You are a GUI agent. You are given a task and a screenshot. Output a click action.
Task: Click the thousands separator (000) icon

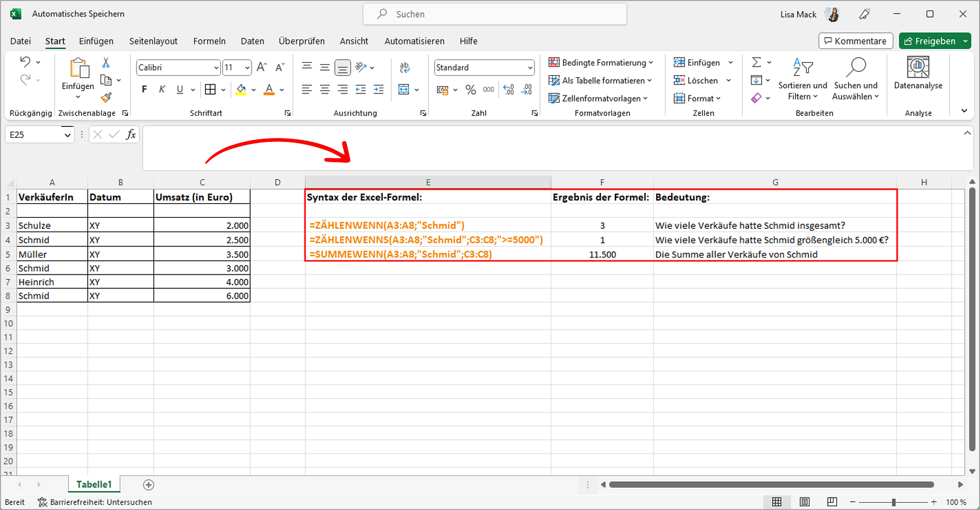(489, 90)
